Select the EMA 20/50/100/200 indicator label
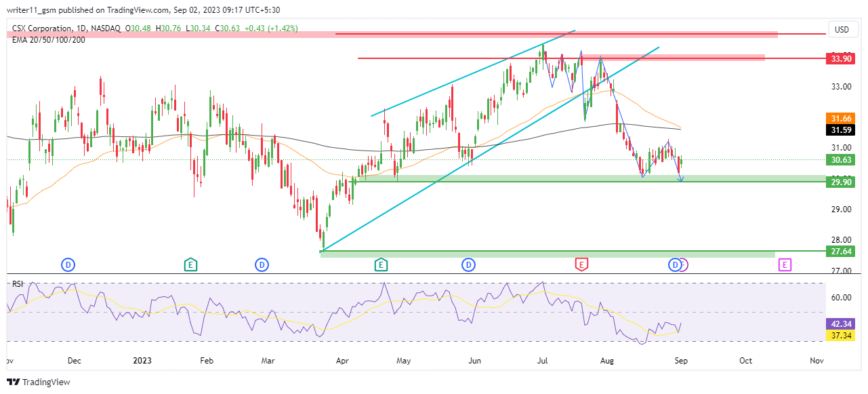The height and width of the screenshot is (394, 868). [49, 40]
